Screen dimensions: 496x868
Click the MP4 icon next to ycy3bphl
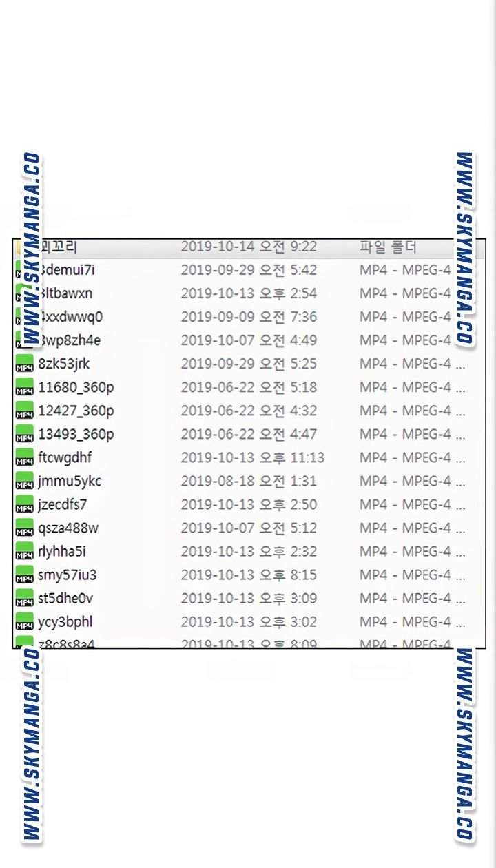click(24, 622)
